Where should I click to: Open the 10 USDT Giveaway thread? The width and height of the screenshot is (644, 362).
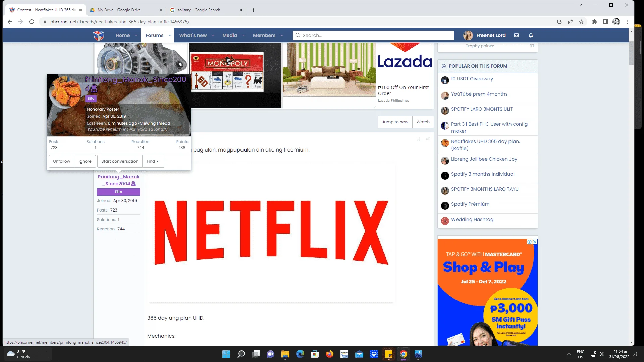tap(472, 79)
